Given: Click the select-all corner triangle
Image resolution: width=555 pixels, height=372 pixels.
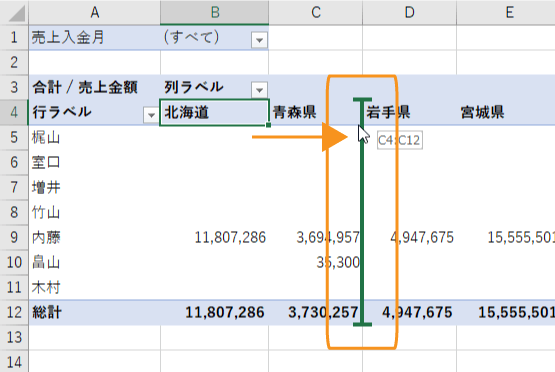Looking at the screenshot, I should [16, 13].
